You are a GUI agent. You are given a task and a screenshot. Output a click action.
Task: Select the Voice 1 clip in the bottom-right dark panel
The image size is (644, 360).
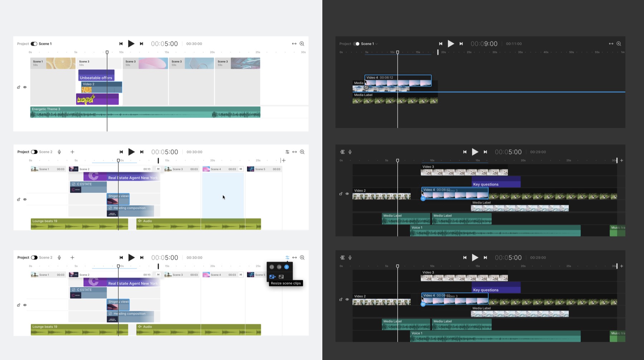tap(495, 336)
